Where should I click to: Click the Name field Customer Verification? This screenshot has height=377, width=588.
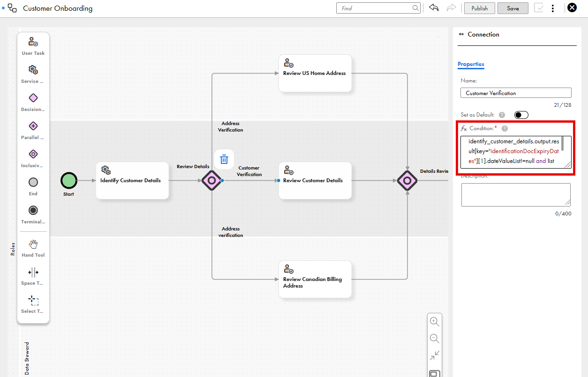click(x=516, y=93)
